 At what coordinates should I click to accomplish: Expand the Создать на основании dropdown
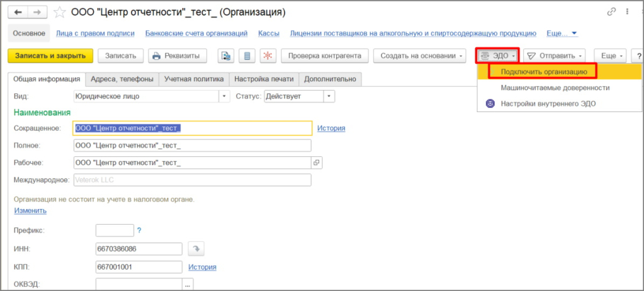pyautogui.click(x=420, y=56)
